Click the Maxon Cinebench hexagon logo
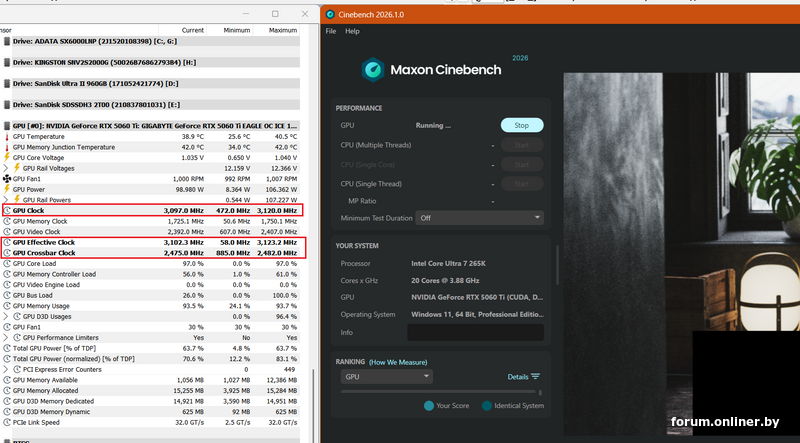Image resolution: width=800 pixels, height=443 pixels. (x=373, y=69)
